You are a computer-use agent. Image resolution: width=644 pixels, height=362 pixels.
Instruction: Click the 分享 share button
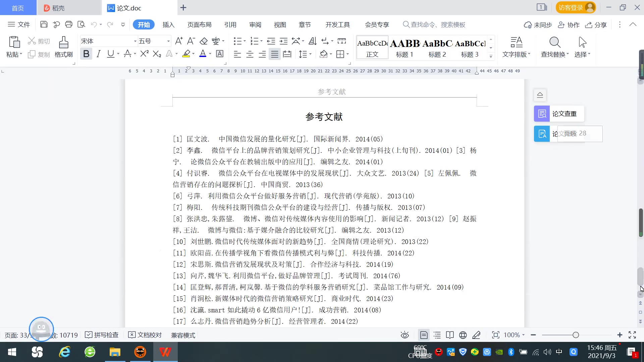(x=596, y=24)
